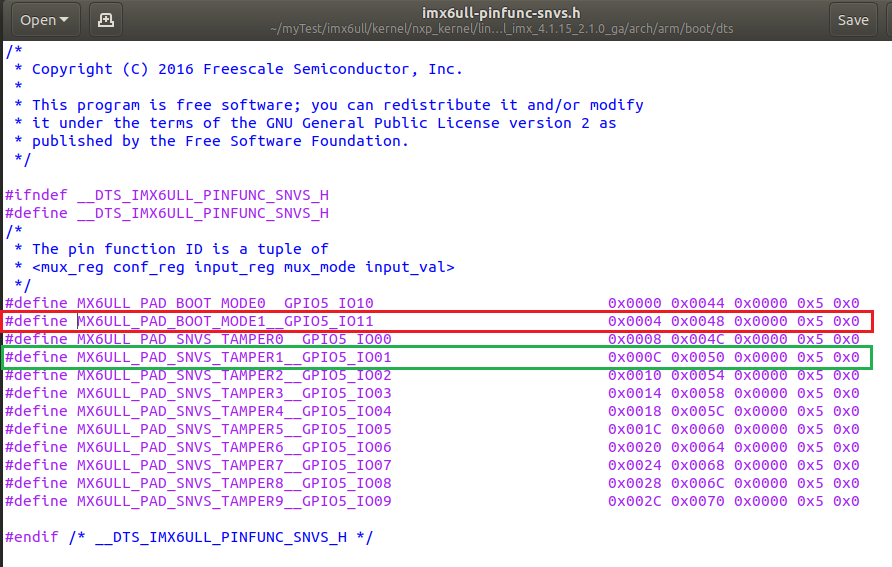Screen dimensions: 892x567
Task: Click the <mux_reg conf_reg input_reg mux_mode input_val> line
Action: pyautogui.click(x=234, y=267)
